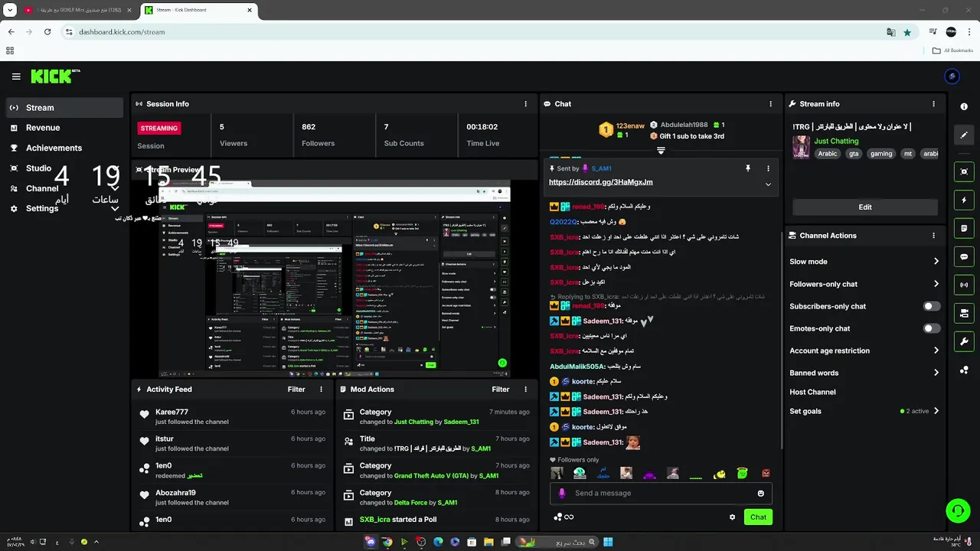The height and width of the screenshot is (551, 980).
Task: Click the green support headset button
Action: click(x=957, y=510)
